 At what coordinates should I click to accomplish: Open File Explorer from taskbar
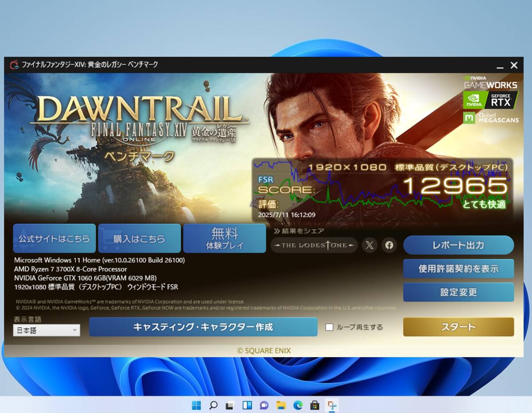click(x=281, y=405)
